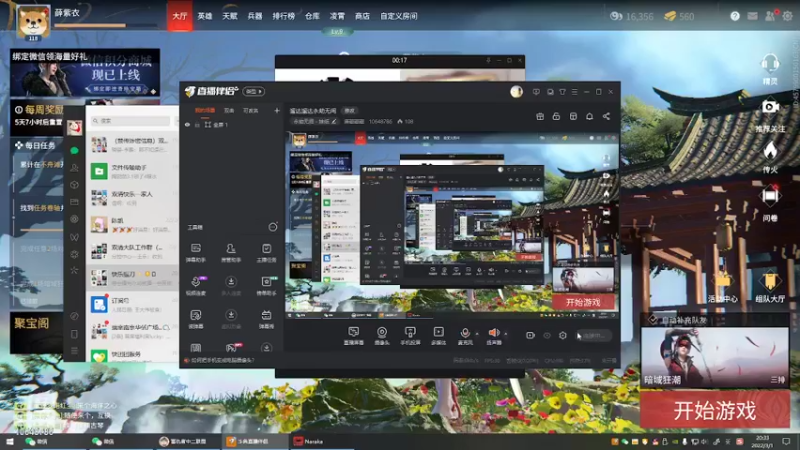The height and width of the screenshot is (450, 800).
Task: Open WeChat green chat bubble icon in sidebar
Action: tap(74, 150)
